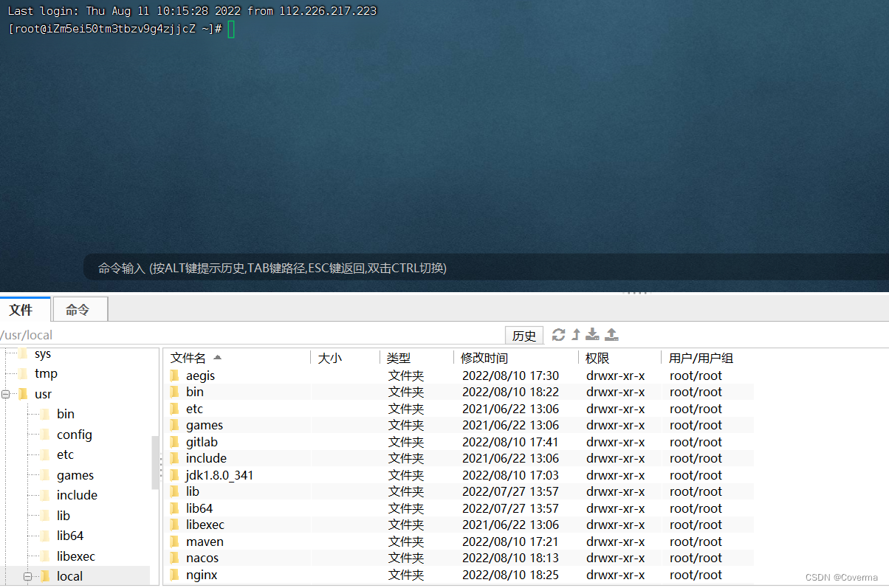Click the 2022/08/10 17:03 modified time
889x588 pixels.
point(511,475)
